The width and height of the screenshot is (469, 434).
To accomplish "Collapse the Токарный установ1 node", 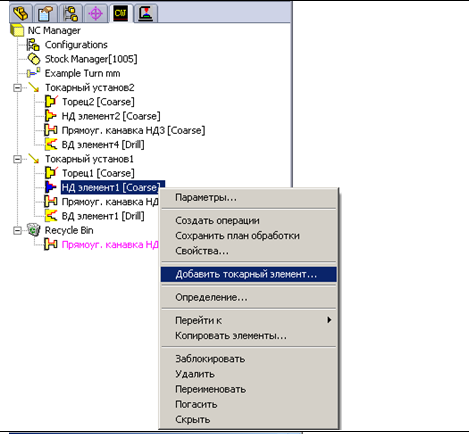I will (17, 159).
